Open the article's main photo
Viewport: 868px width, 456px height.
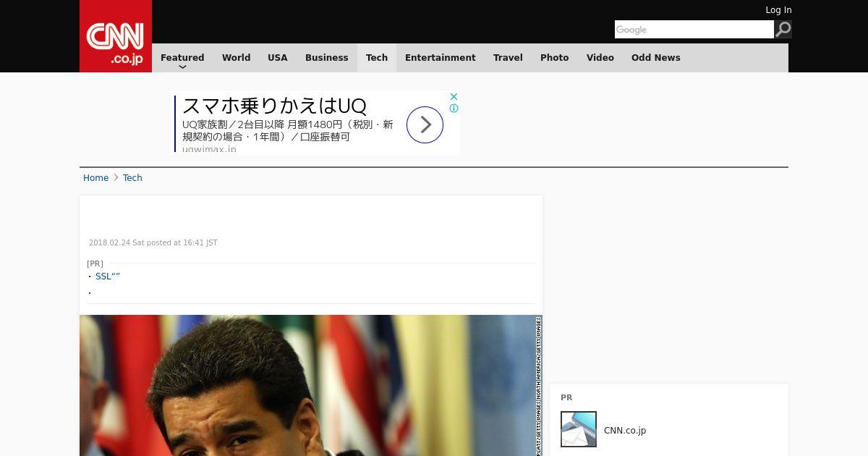pyautogui.click(x=311, y=385)
